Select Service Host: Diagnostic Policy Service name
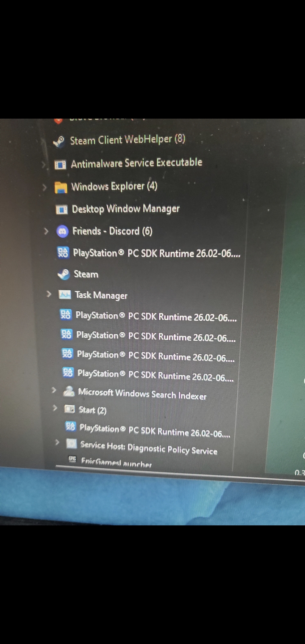 149,448
